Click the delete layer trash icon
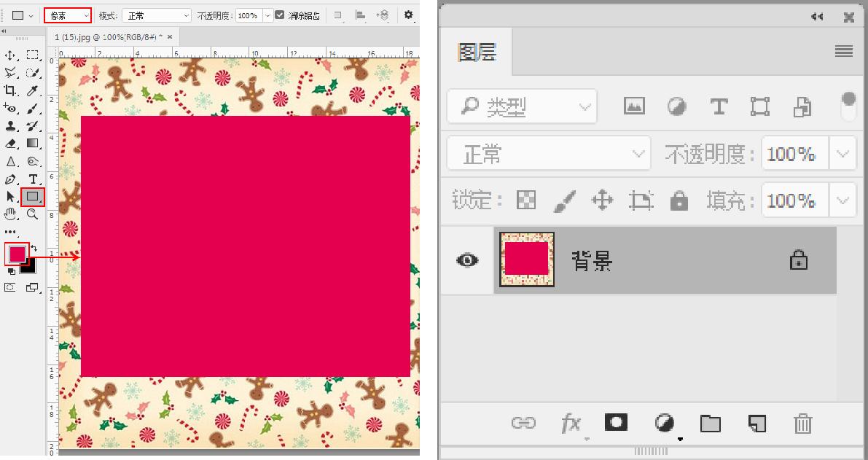The image size is (868, 460). (802, 423)
